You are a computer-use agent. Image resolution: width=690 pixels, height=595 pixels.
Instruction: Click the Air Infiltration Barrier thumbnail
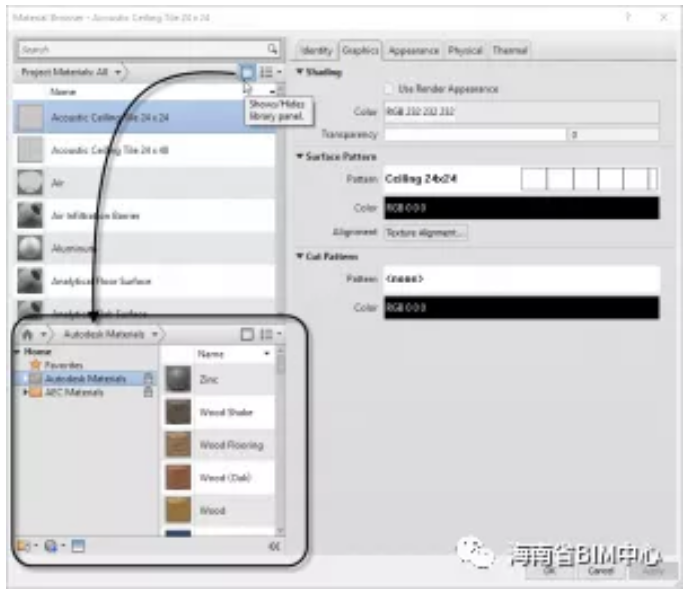[x=30, y=215]
